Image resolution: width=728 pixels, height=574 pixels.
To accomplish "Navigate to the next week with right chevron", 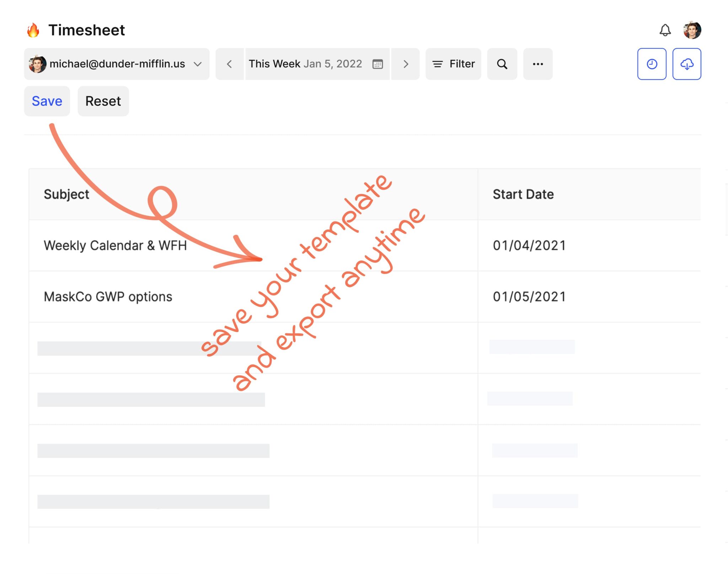I will [406, 64].
